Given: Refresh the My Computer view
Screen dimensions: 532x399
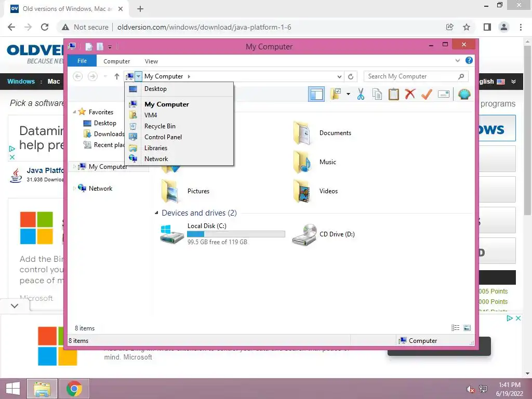Looking at the screenshot, I should [351, 76].
